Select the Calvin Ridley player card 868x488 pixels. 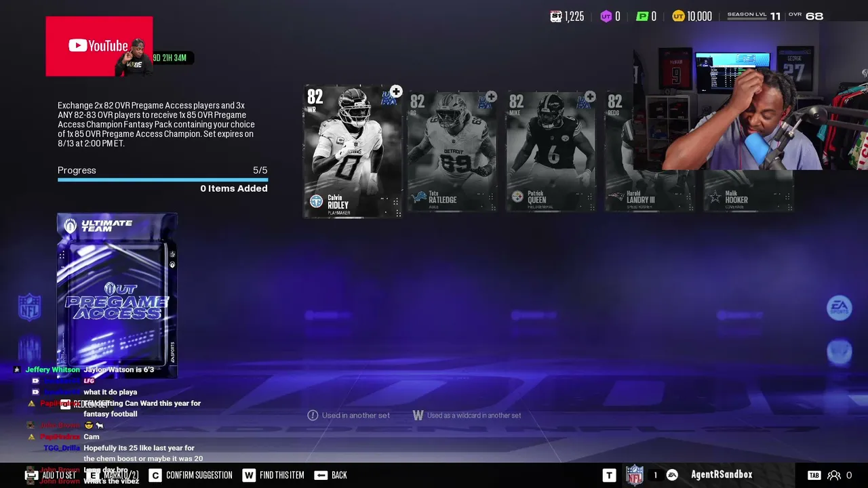pyautogui.click(x=353, y=152)
